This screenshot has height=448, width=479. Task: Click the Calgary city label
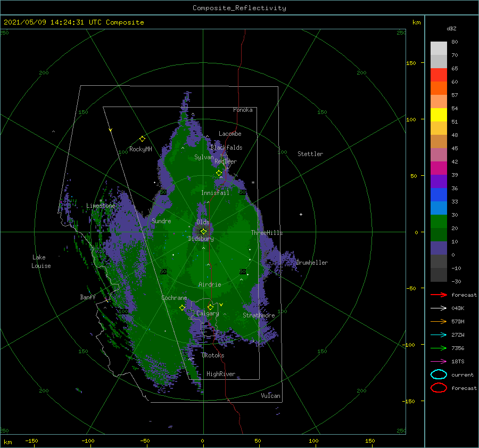point(208,313)
